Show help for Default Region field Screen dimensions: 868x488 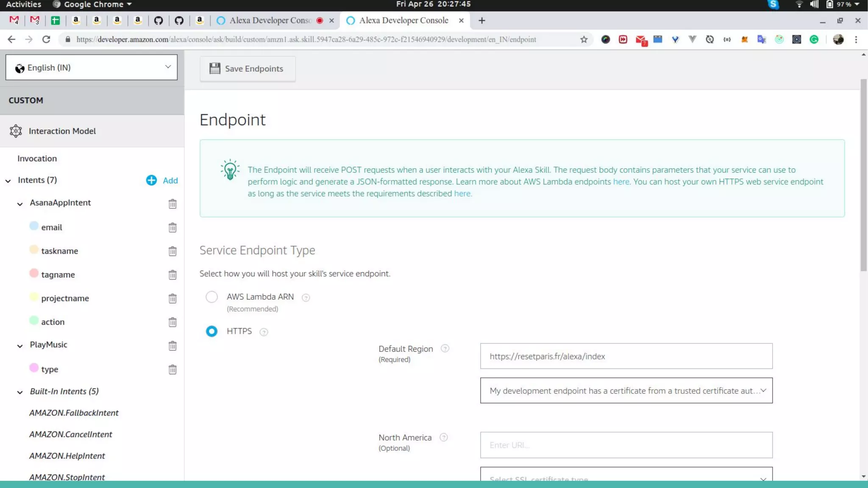point(445,349)
